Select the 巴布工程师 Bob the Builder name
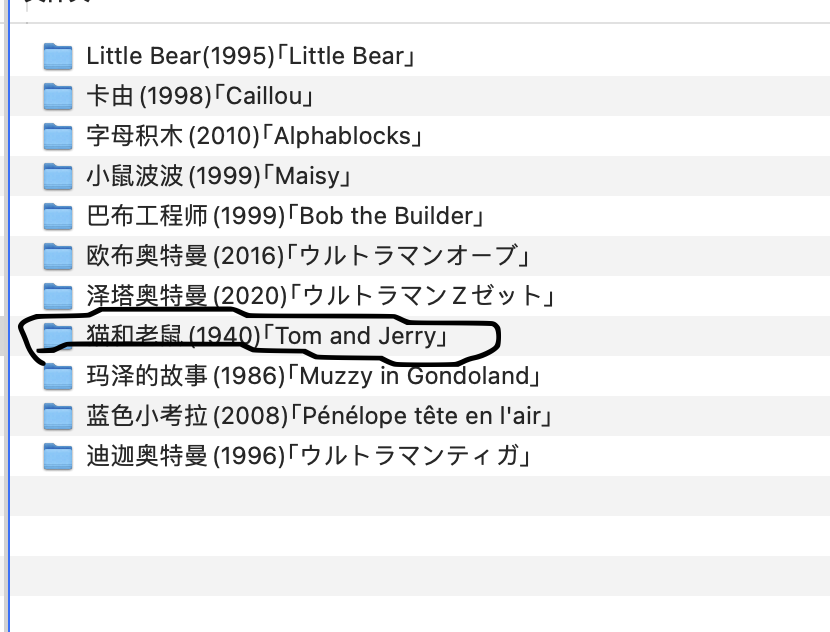This screenshot has height=632, width=830. 285,216
